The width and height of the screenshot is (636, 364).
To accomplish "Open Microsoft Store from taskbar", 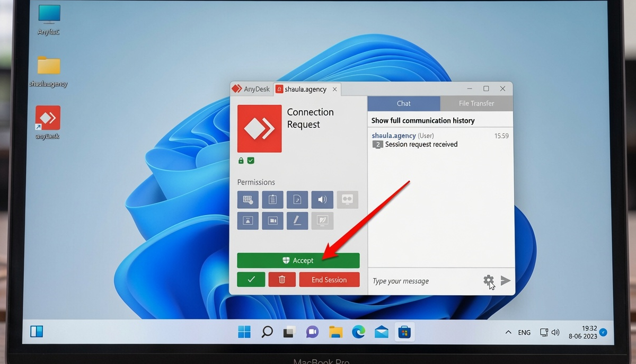I will (x=405, y=332).
